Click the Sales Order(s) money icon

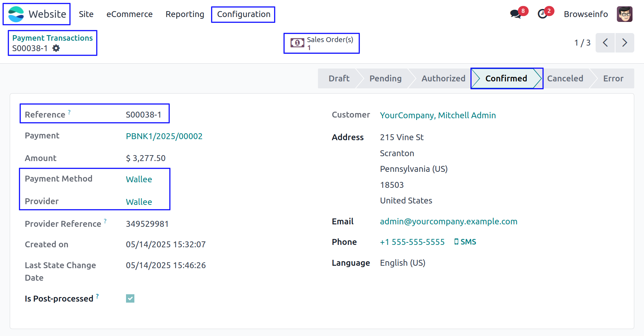pyautogui.click(x=297, y=43)
